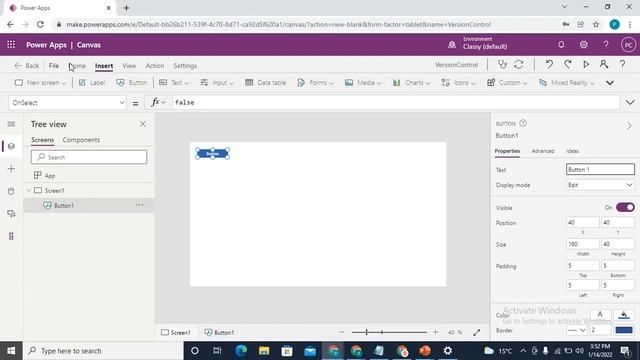Select the Button1 item in the tree

(89, 205)
